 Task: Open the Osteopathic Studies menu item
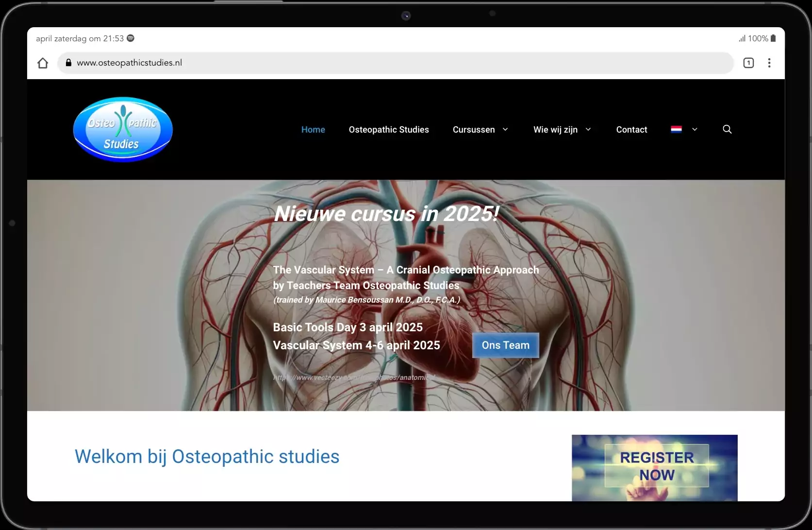tap(388, 130)
